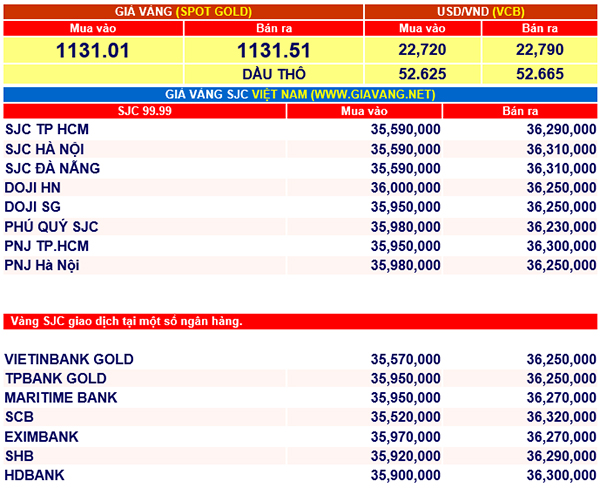Viewport: 600px width, 488px height.
Task: Select spot gold sell price 1131.51
Action: (274, 51)
